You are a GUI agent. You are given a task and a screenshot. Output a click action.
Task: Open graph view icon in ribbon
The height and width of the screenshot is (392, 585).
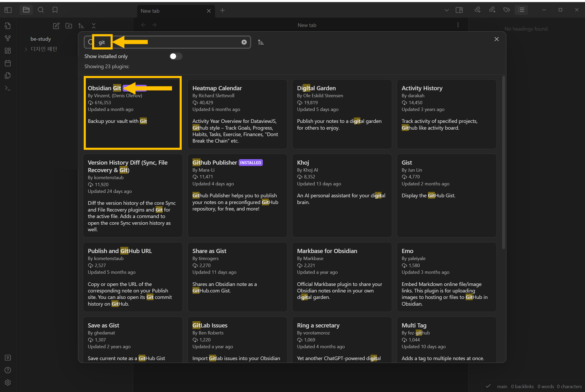pyautogui.click(x=8, y=38)
